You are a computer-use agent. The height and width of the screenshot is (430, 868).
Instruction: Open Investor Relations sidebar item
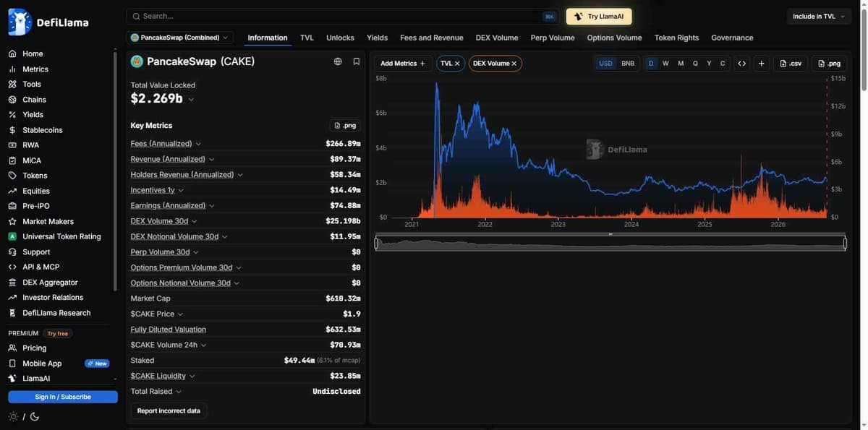(53, 298)
